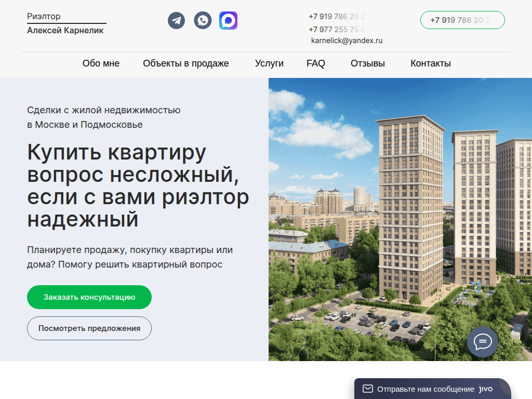Open the 'Контакты' page
Image resolution: width=532 pixels, height=399 pixels.
tap(430, 63)
